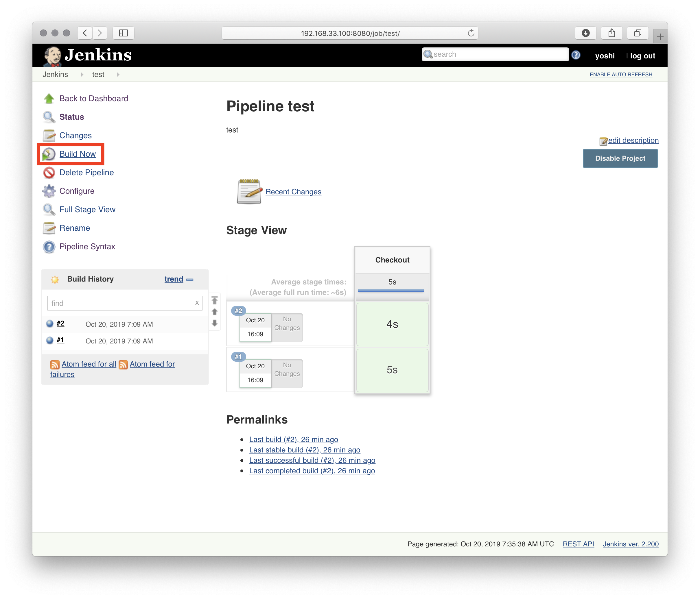
Task: Click ENABLE AUTO REFRESH link
Action: 621,75
